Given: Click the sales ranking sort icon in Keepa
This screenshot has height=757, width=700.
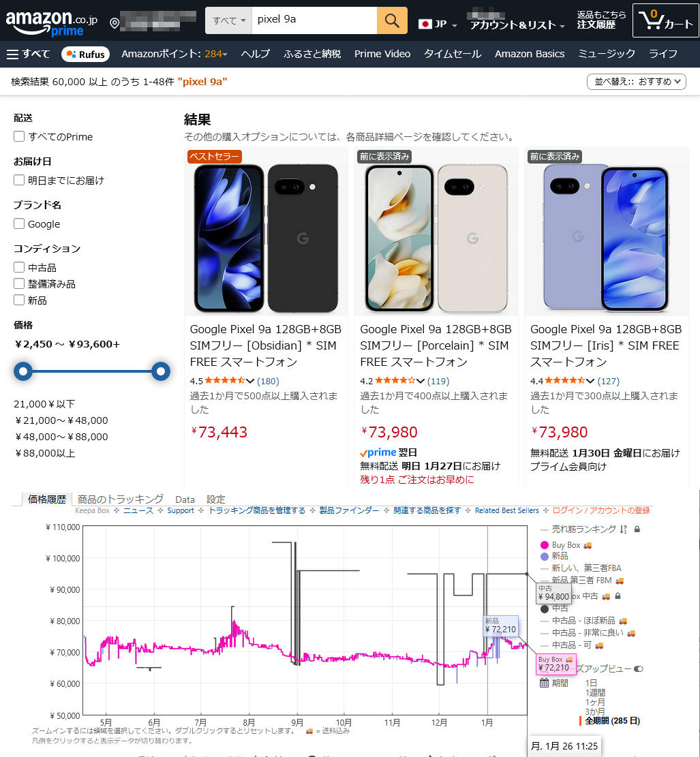Looking at the screenshot, I should 623,529.
